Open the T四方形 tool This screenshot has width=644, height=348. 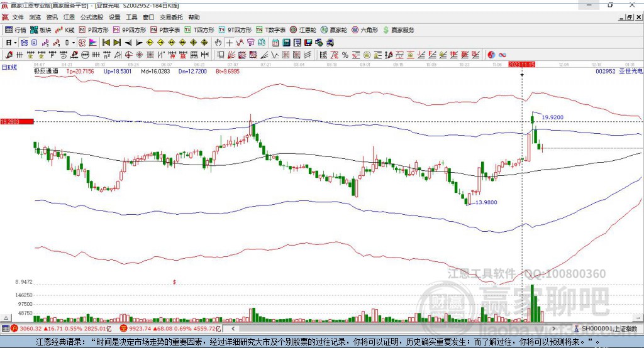pos(199,30)
